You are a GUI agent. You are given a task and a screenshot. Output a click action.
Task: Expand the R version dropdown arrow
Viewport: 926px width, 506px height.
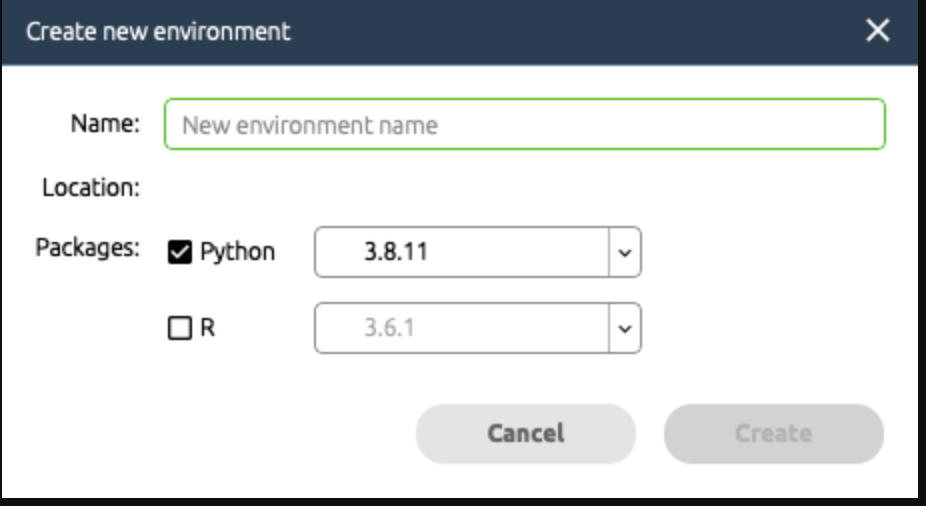625,329
